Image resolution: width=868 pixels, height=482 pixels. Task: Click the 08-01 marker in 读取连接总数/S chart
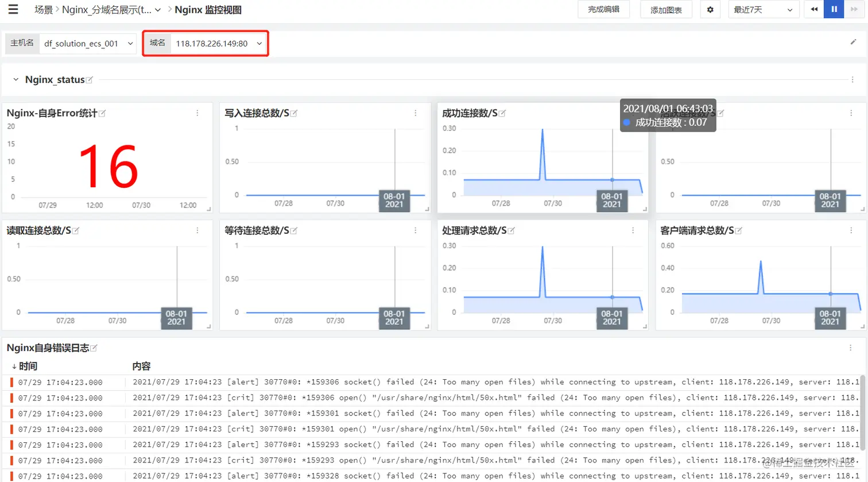[176, 318]
